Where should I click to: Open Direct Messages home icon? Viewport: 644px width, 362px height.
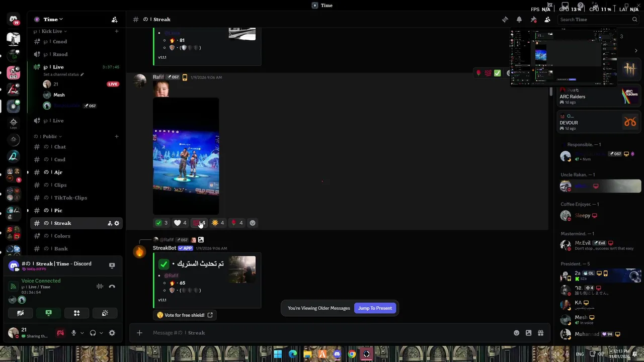14,20
